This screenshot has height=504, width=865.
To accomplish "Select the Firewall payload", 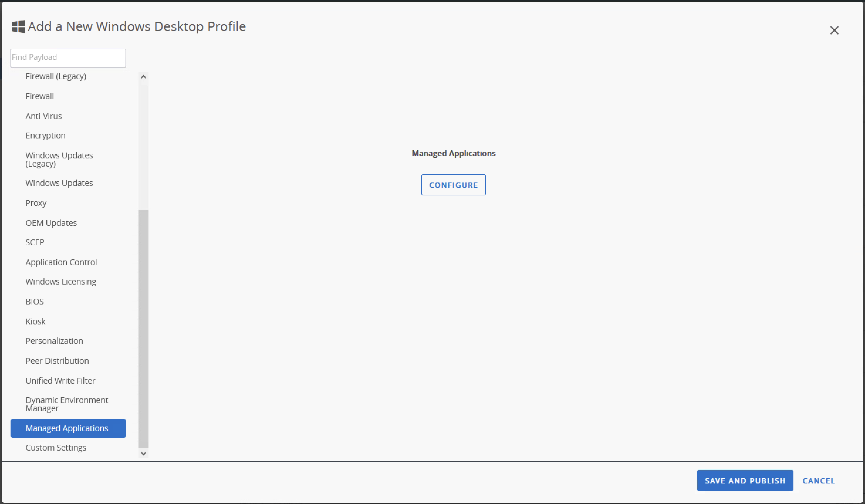I will tap(40, 96).
